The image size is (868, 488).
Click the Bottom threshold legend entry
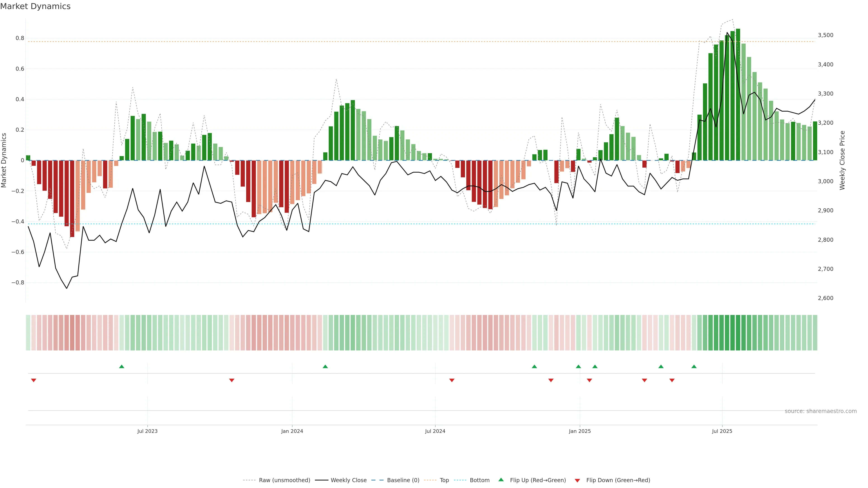pyautogui.click(x=479, y=480)
